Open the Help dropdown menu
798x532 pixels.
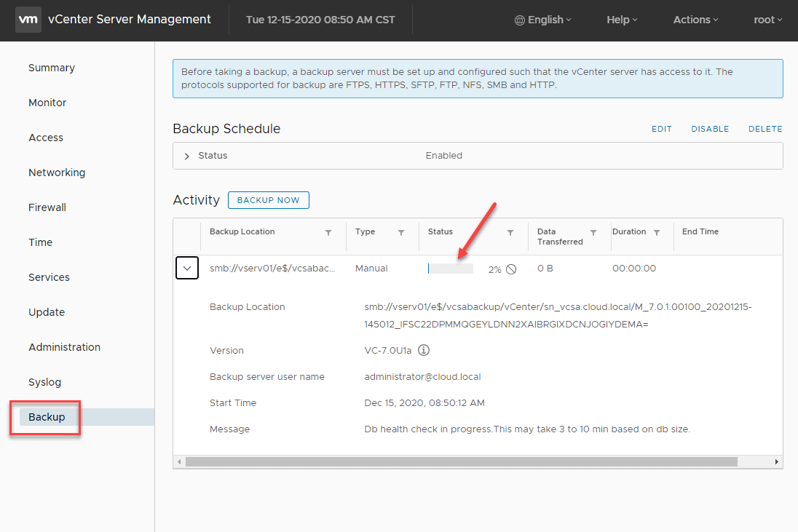[x=622, y=20]
